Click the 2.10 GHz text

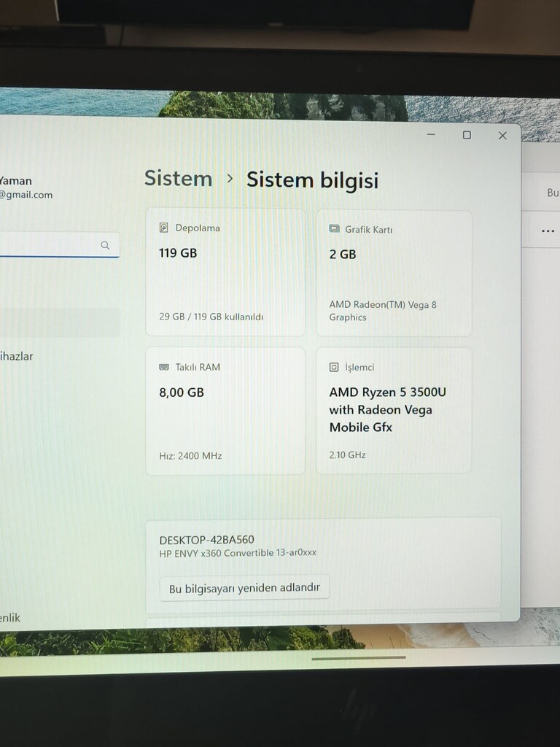tap(348, 455)
